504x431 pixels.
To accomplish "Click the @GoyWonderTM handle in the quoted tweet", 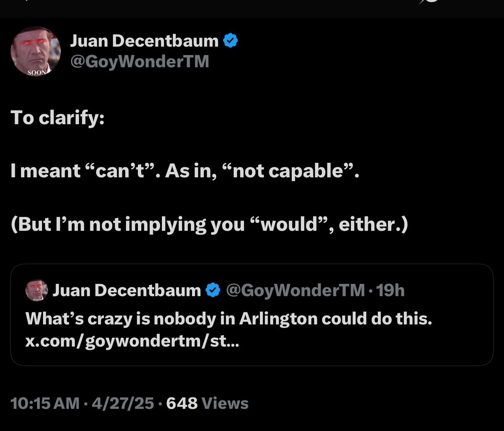I will [295, 290].
